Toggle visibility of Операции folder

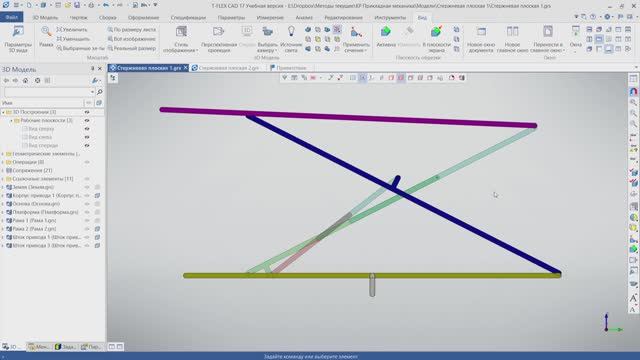coord(87,162)
